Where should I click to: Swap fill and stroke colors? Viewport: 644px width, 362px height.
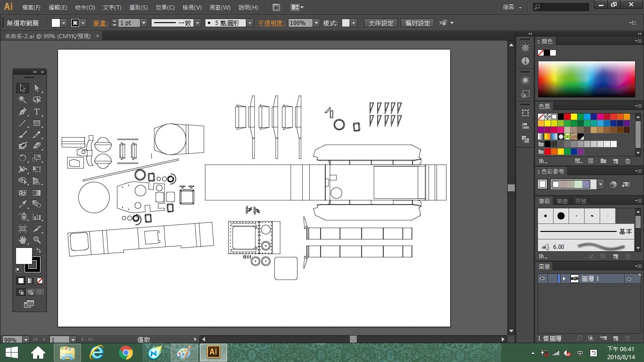(39, 250)
